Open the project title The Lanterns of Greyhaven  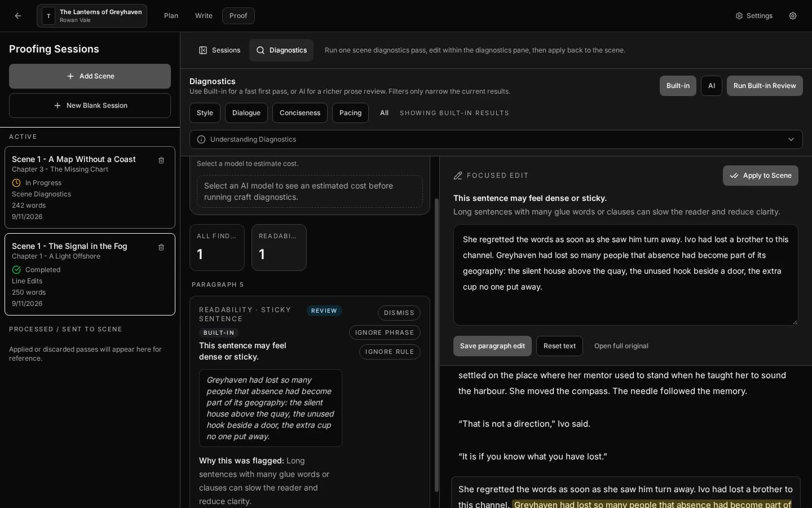(92, 16)
